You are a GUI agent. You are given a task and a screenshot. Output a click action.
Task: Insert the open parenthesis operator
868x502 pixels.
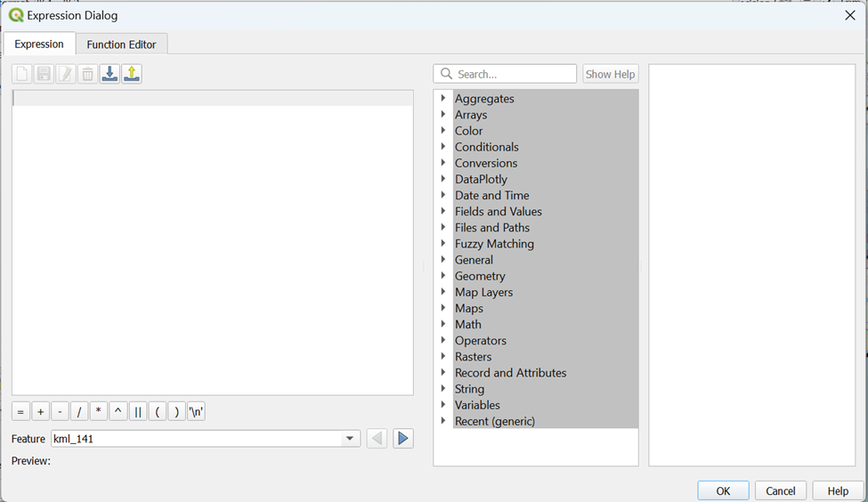tap(158, 412)
